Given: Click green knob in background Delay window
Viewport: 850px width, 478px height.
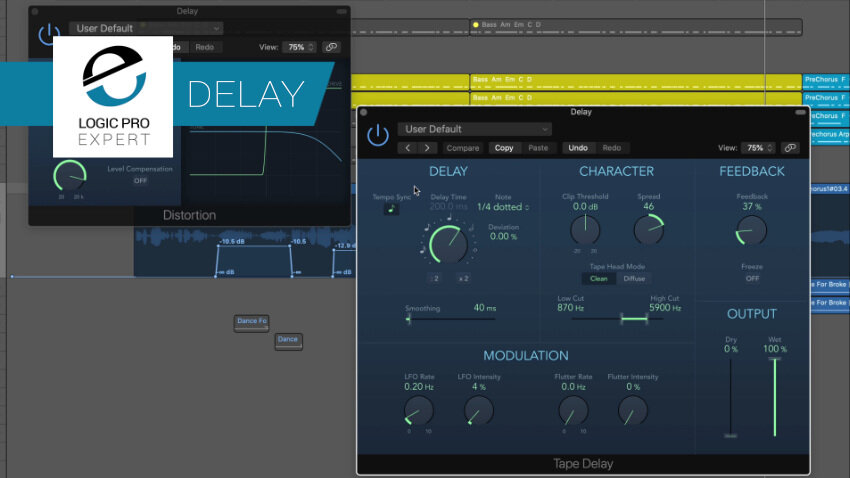Looking at the screenshot, I should [x=70, y=176].
